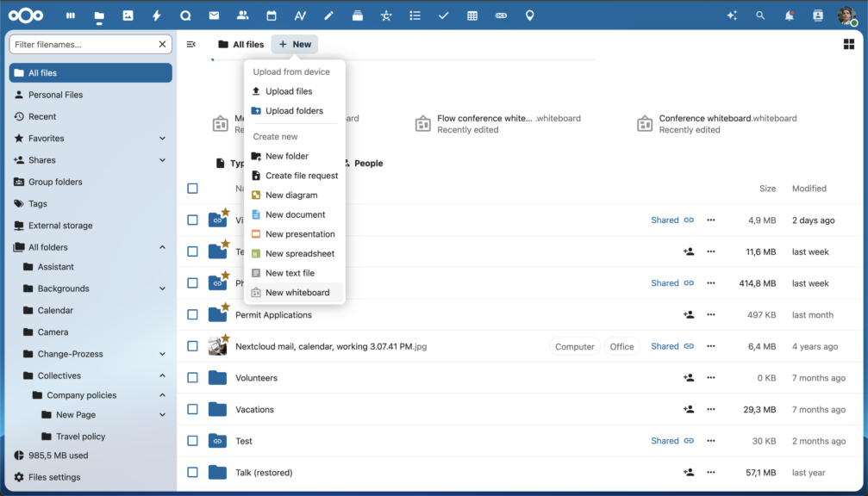868x496 pixels.
Task: Collapse the All folders section in the sidebar
Action: (x=163, y=246)
